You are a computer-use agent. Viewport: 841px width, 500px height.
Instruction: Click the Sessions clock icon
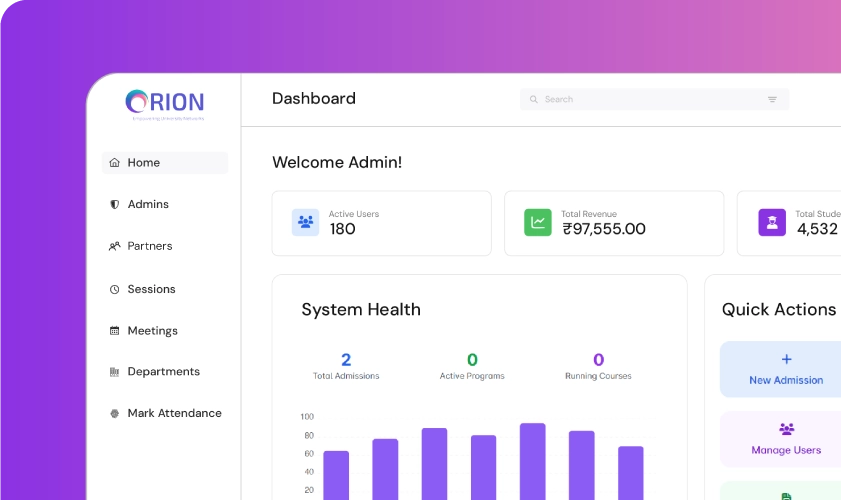click(x=115, y=289)
